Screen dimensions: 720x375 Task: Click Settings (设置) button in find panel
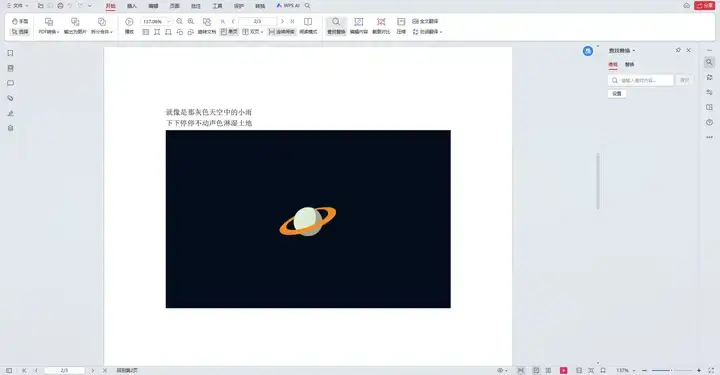point(617,93)
